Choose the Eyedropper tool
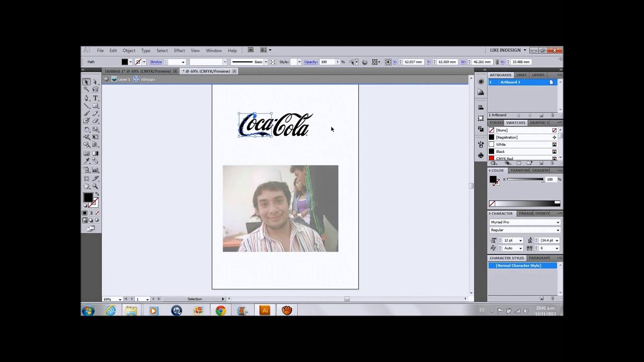644x362 pixels. click(x=87, y=161)
